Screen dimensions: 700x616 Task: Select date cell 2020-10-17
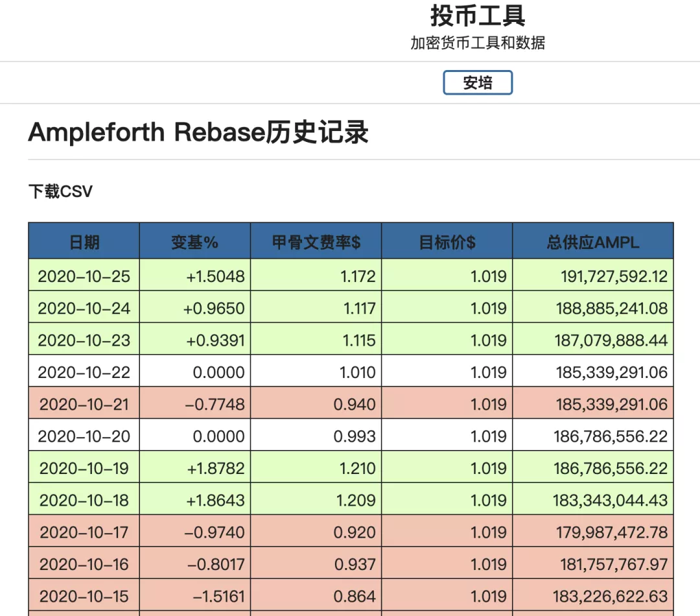pyautogui.click(x=84, y=532)
